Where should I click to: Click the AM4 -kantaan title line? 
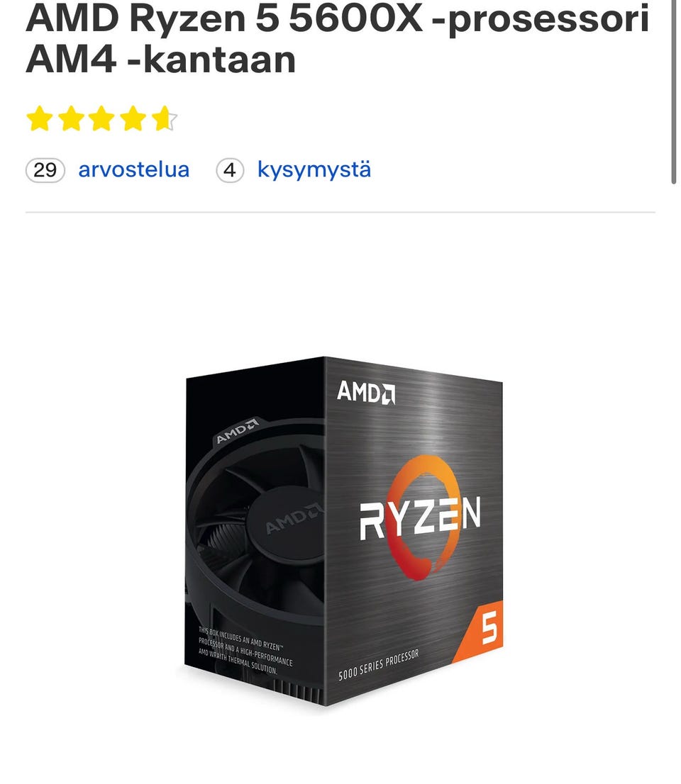[160, 60]
